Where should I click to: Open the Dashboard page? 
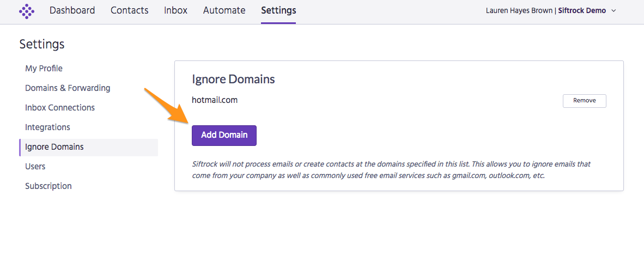tap(72, 10)
